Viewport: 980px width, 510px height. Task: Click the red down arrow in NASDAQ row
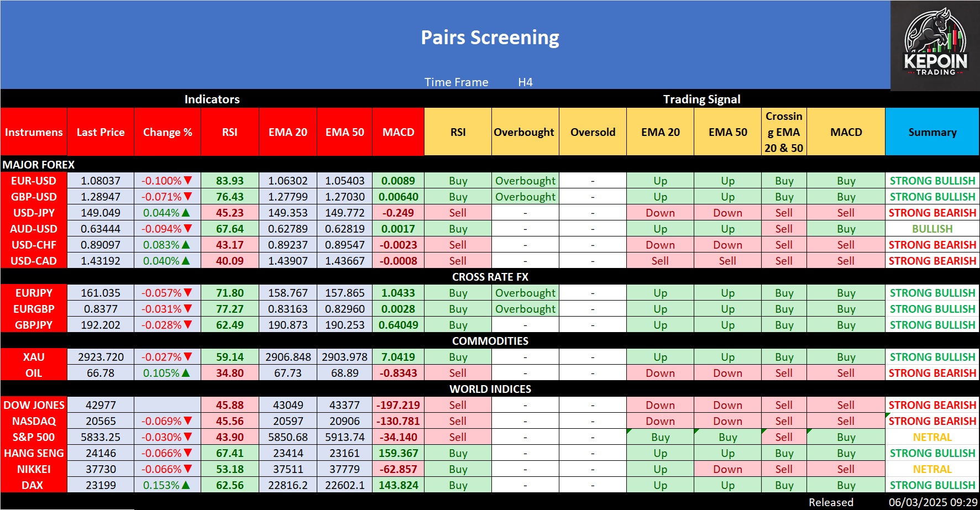coord(188,421)
